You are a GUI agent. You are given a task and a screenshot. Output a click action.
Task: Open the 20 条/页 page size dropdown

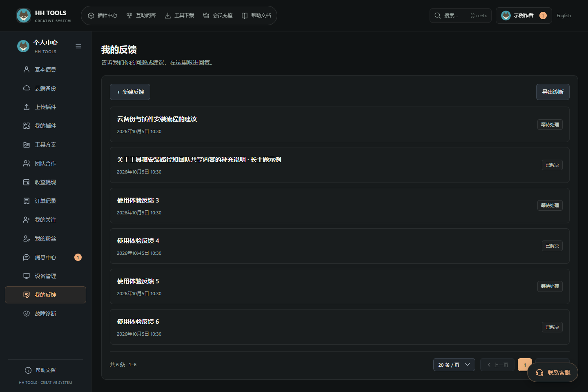tap(454, 365)
